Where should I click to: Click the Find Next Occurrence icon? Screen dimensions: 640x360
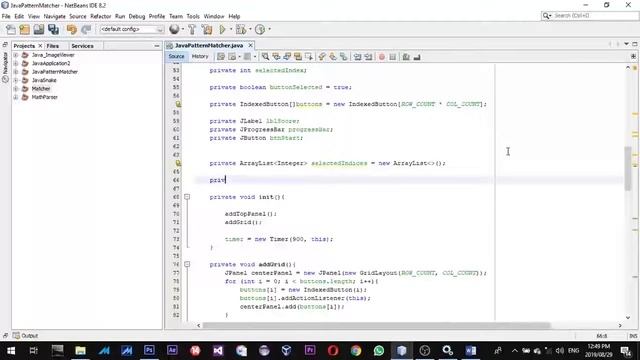pyautogui.click(x=287, y=57)
